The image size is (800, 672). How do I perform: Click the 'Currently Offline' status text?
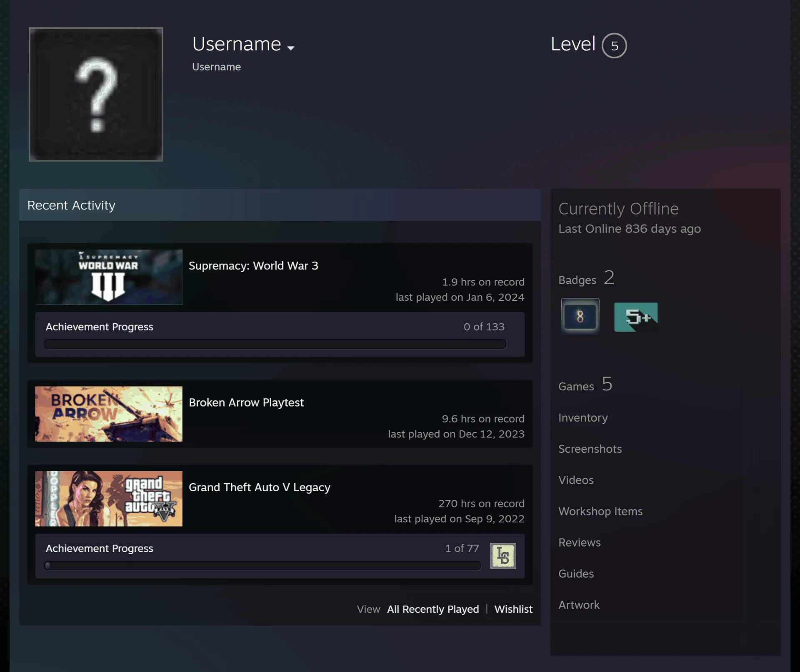(x=618, y=209)
